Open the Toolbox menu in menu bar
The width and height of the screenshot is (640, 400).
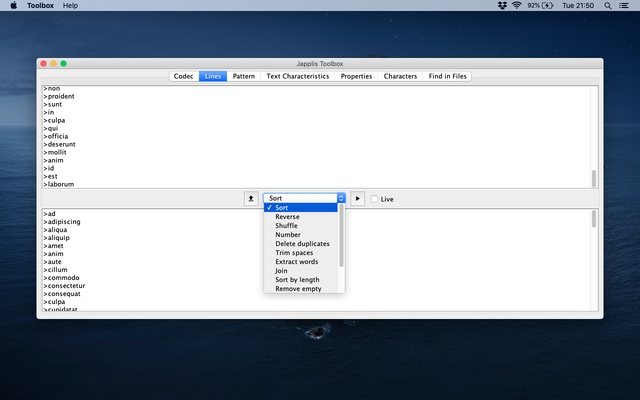[40, 5]
